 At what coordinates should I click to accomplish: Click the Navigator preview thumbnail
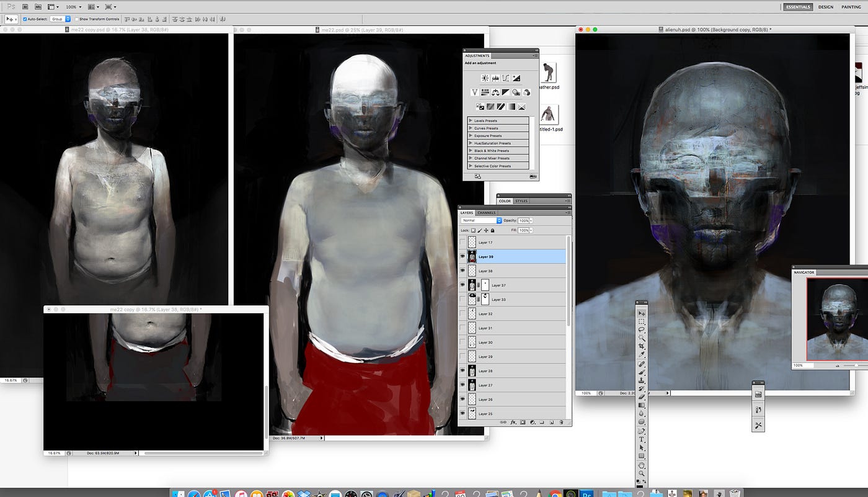[x=836, y=319]
